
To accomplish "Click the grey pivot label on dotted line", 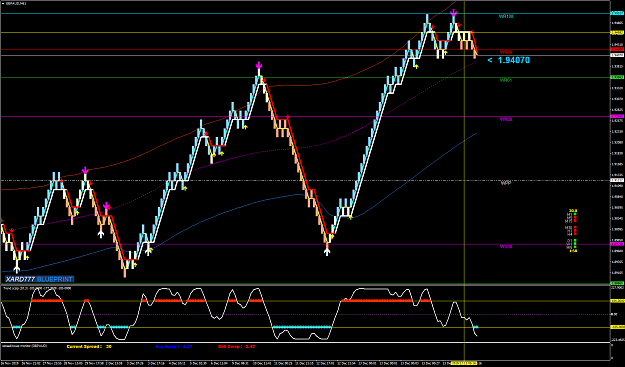I will pos(506,183).
